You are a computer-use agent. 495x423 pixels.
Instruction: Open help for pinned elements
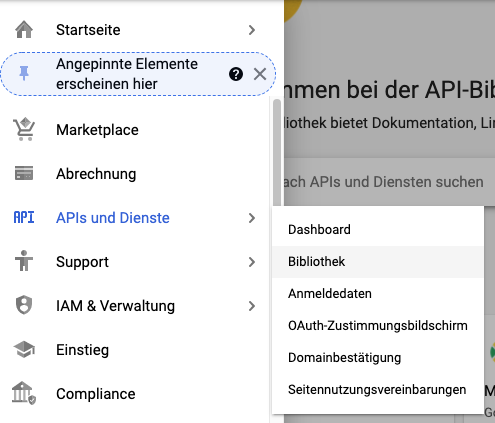236,74
